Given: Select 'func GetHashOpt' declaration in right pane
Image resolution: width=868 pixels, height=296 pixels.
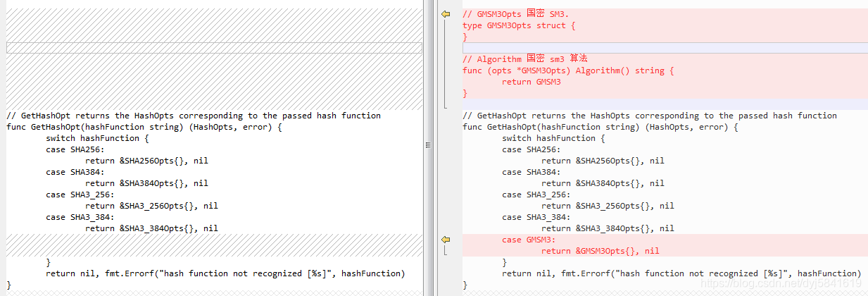Looking at the screenshot, I should (600, 127).
